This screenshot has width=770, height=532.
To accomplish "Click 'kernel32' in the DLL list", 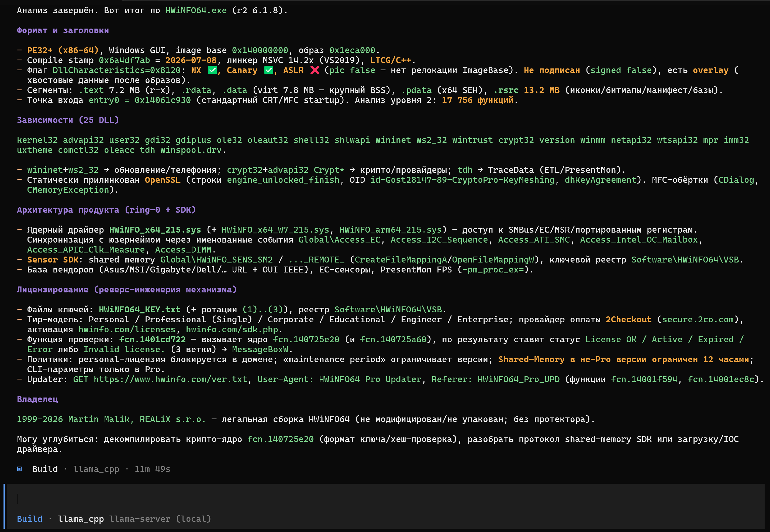I will [x=37, y=140].
